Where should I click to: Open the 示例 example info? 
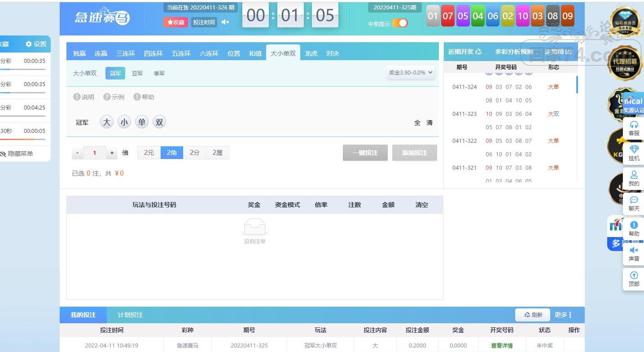pos(114,97)
